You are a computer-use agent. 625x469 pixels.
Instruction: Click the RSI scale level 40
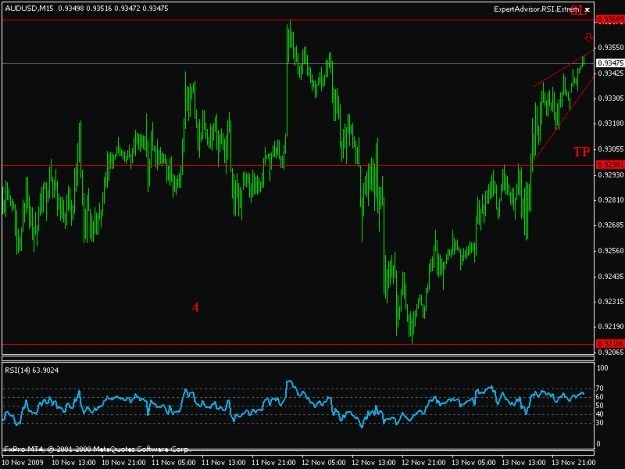pyautogui.click(x=599, y=414)
